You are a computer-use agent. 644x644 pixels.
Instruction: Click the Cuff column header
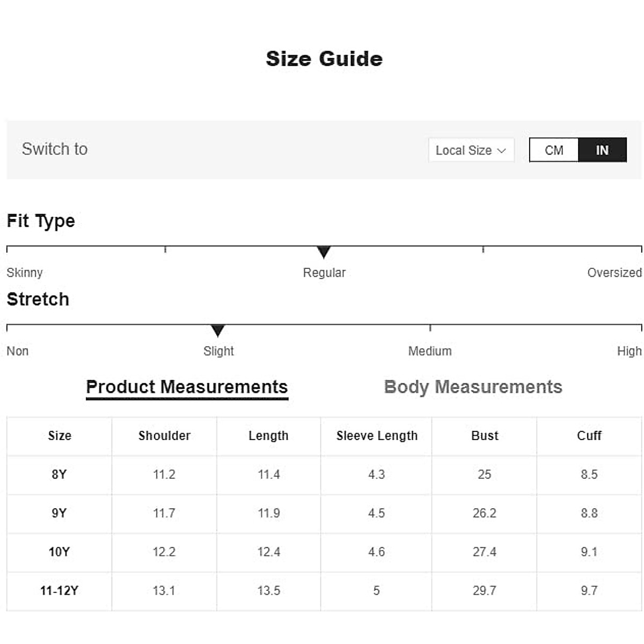pyautogui.click(x=589, y=436)
